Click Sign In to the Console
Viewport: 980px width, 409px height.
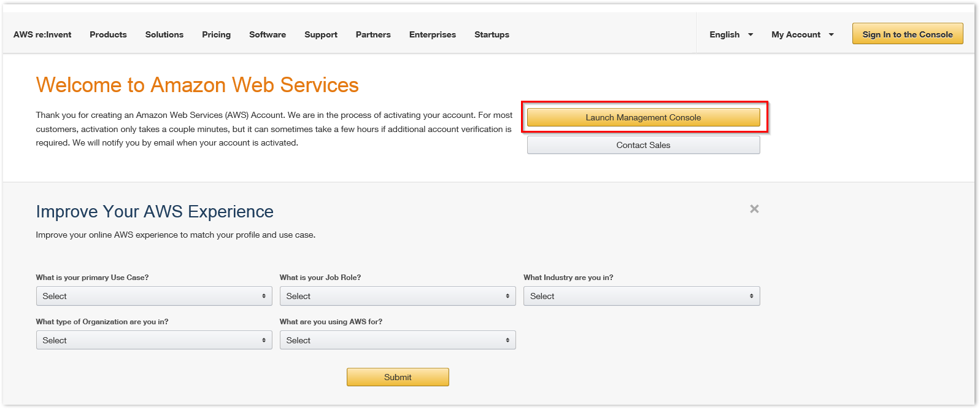(907, 34)
